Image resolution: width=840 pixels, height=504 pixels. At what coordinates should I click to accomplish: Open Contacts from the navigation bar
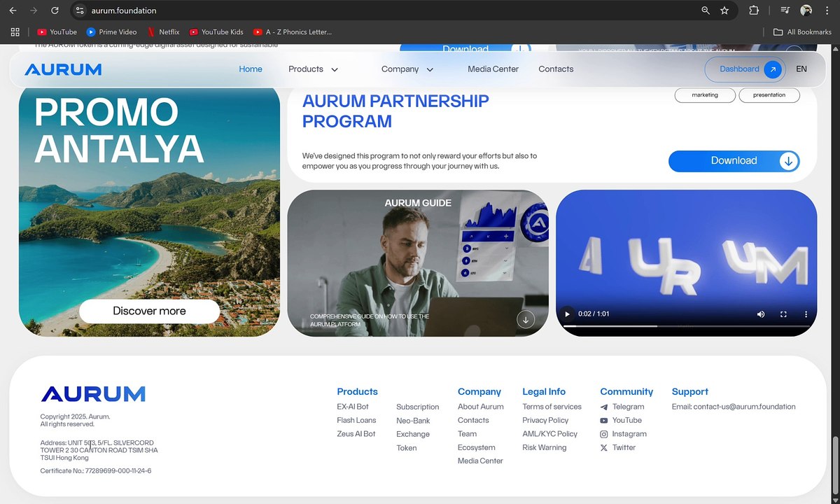pos(556,69)
